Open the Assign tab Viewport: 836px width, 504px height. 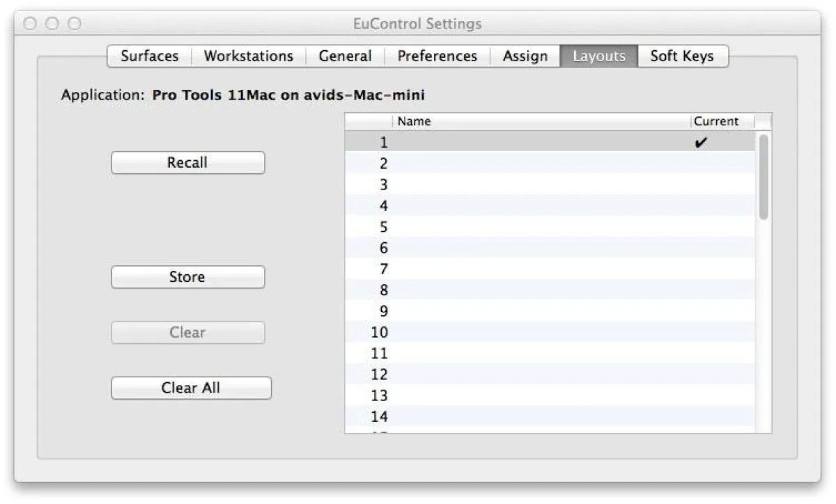pyautogui.click(x=525, y=56)
